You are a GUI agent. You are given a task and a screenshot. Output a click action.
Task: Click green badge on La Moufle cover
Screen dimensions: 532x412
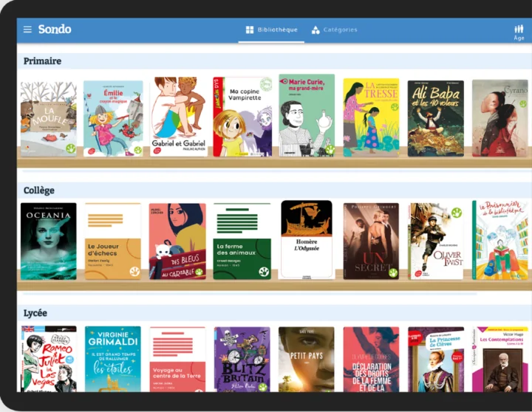tap(71, 148)
